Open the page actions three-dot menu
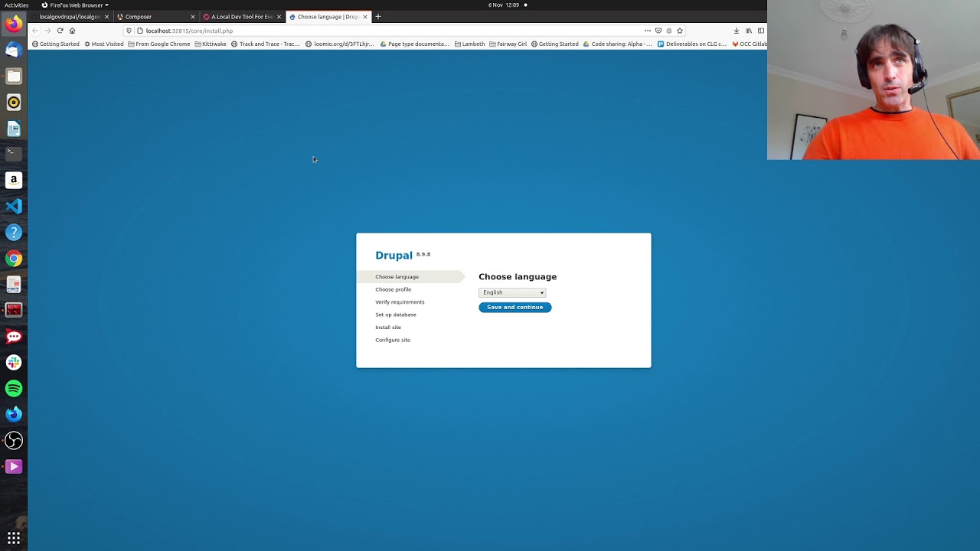The height and width of the screenshot is (551, 980). tap(647, 31)
